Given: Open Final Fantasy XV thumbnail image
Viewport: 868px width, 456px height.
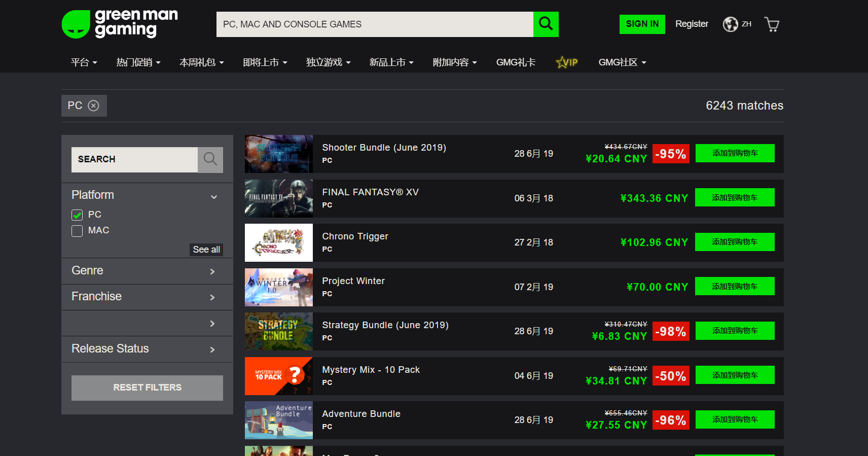Looking at the screenshot, I should [279, 198].
